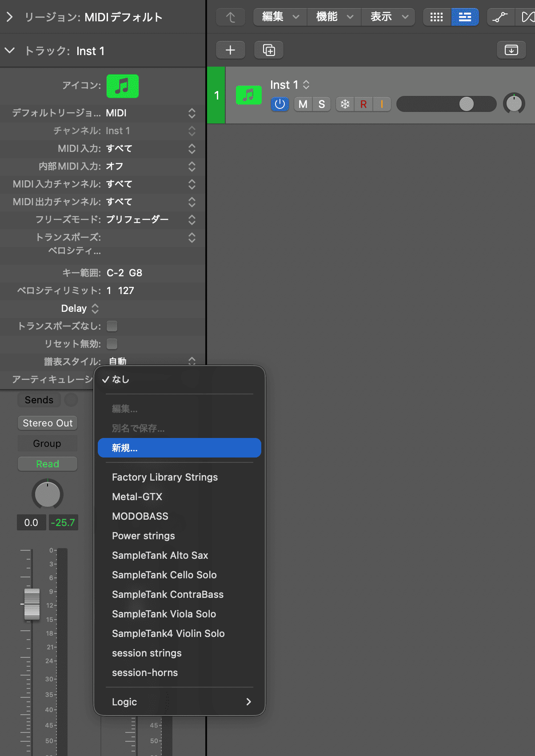Click the green music note track icon in inspector
The image size is (535, 756).
123,86
